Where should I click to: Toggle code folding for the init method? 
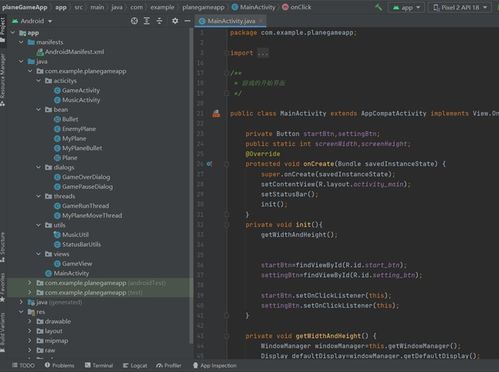227,225
